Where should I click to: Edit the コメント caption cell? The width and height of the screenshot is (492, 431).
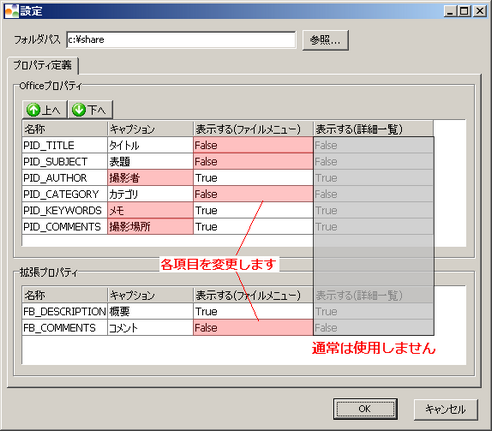150,328
